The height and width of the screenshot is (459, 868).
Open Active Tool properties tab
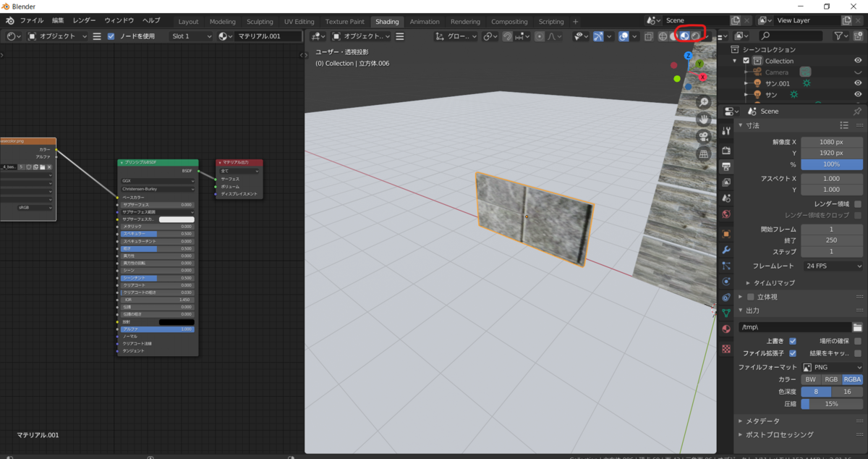(x=726, y=132)
